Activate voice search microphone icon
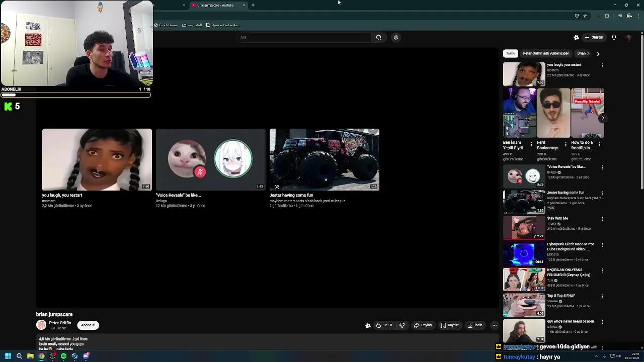 [x=396, y=37]
